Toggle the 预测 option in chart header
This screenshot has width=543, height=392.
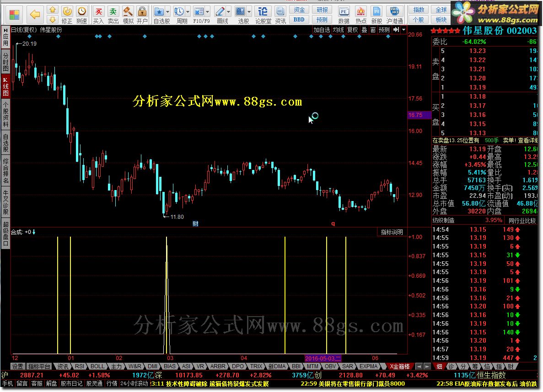coord(384,30)
